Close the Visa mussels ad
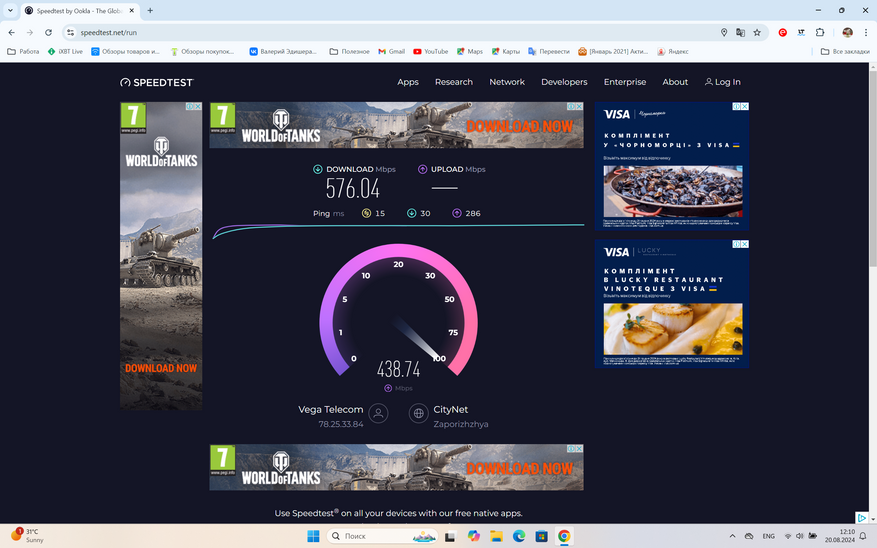Screen dimensions: 877x548 point(745,106)
